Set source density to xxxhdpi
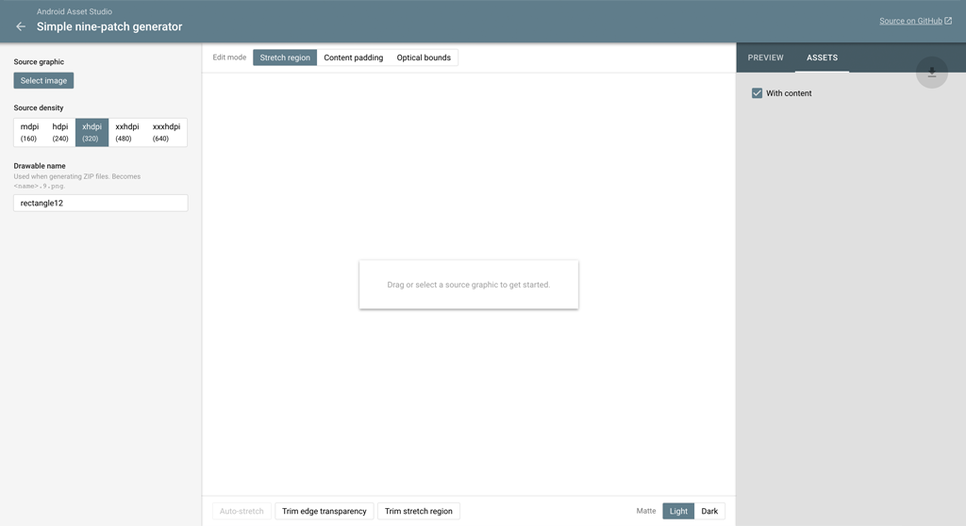 (x=166, y=132)
